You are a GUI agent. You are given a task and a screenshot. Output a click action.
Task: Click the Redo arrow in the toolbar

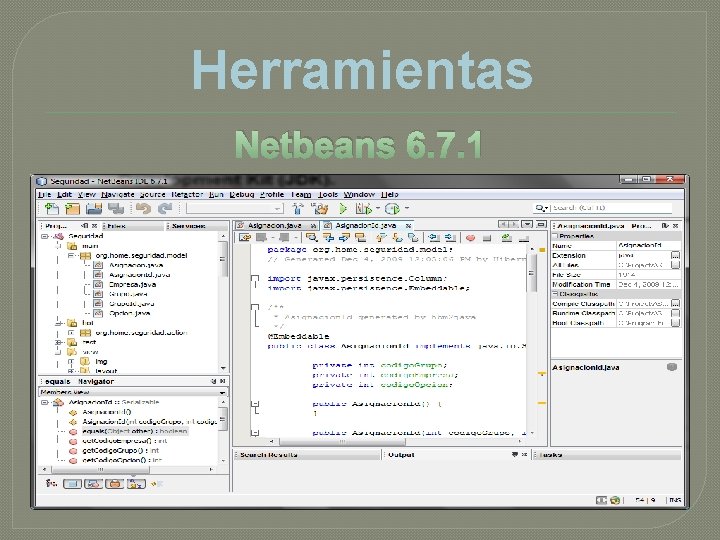[164, 209]
